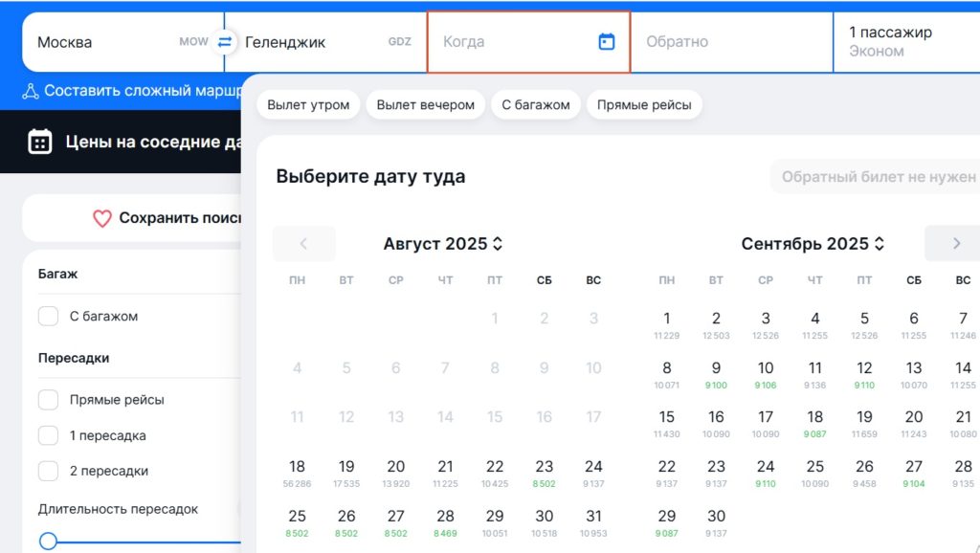Click the route icon near Составить сложный маршрут

(30, 88)
